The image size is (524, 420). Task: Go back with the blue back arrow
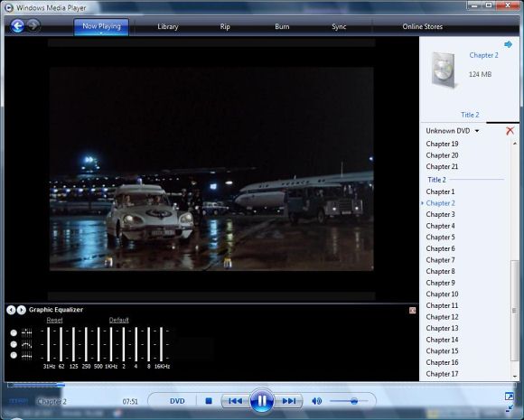point(17,25)
